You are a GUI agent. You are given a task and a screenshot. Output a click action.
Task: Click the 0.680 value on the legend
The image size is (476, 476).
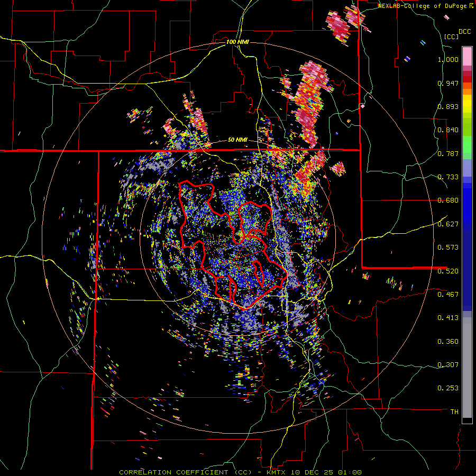[x=448, y=200]
